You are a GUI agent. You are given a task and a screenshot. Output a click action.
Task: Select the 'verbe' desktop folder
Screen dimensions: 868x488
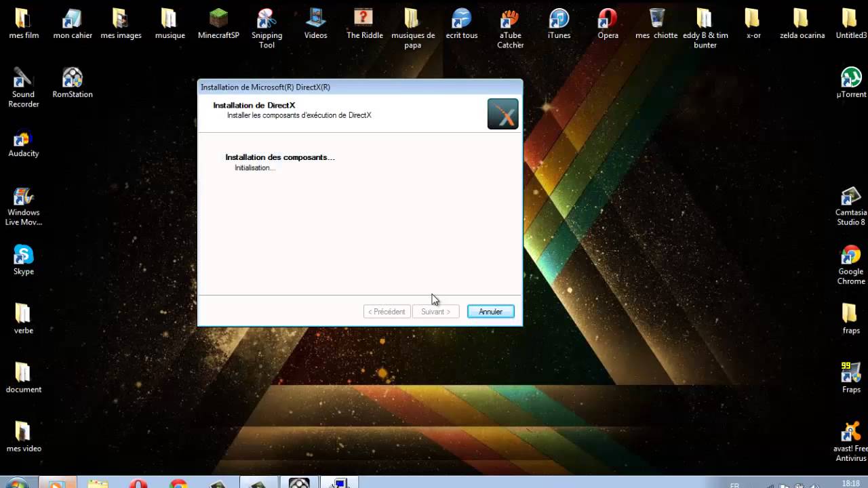point(24,318)
